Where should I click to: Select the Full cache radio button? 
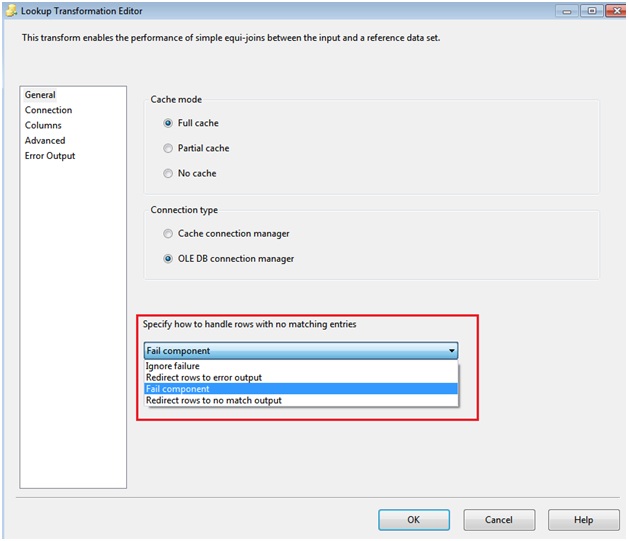click(168, 123)
